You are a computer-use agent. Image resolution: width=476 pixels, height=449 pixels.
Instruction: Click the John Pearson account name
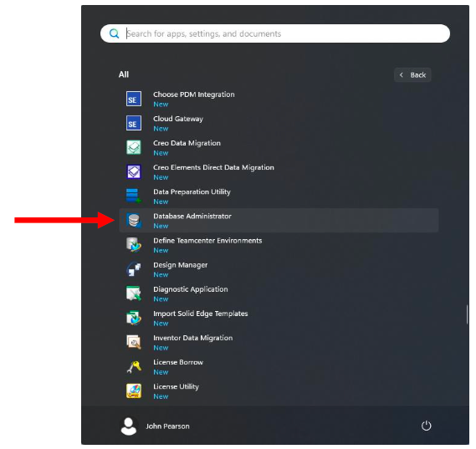tap(167, 426)
